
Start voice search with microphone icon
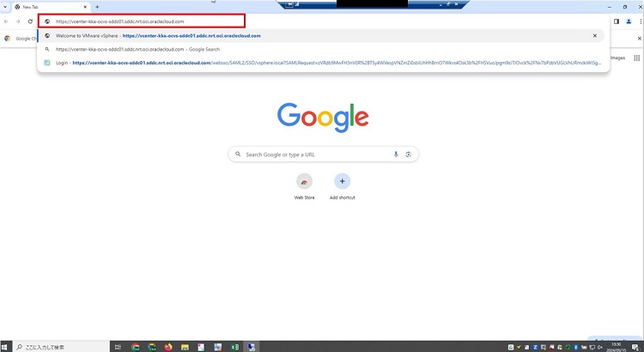click(396, 155)
